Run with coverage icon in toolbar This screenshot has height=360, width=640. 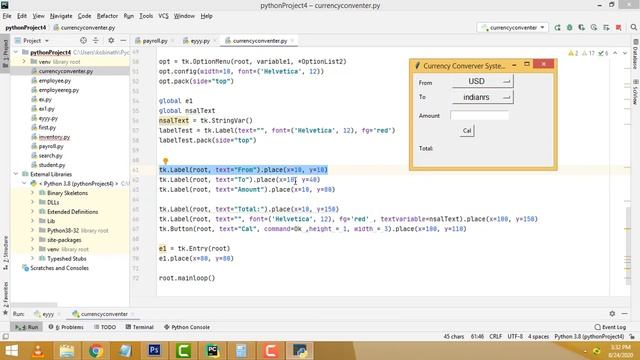[x=582, y=27]
